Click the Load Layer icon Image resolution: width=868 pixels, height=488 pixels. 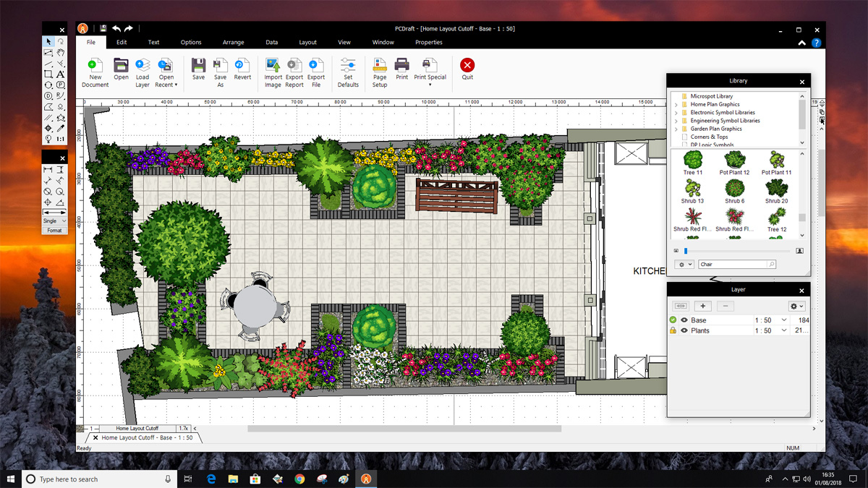click(x=142, y=66)
